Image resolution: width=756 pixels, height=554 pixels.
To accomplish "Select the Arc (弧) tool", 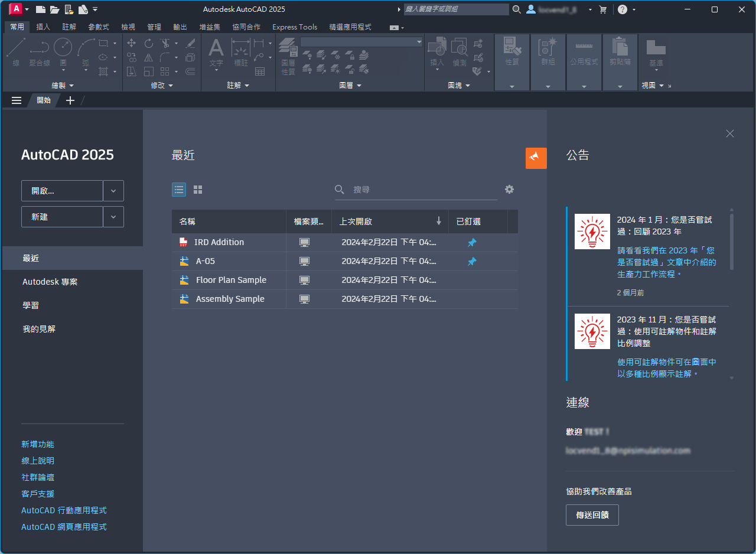I will coord(86,53).
